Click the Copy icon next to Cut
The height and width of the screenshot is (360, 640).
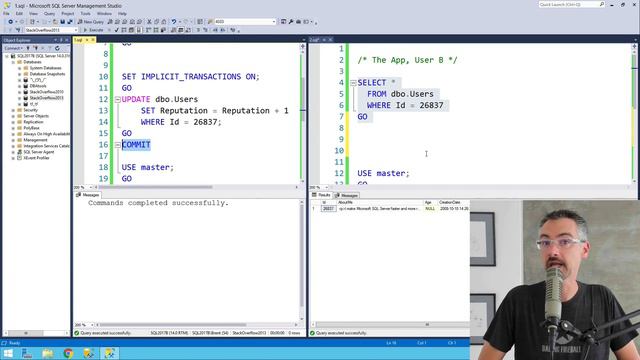point(157,22)
